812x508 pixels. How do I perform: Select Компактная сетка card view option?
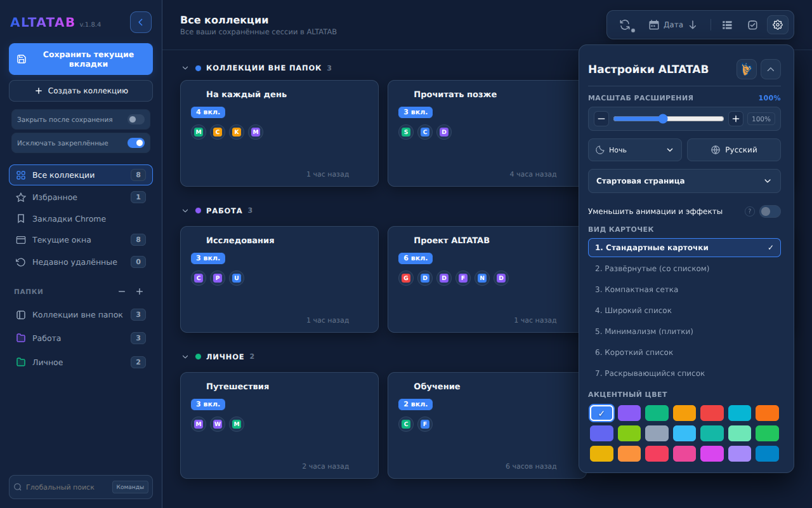(684, 290)
